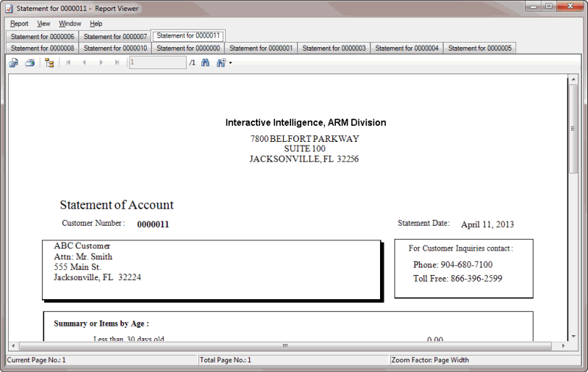Go to previous page arrow
The width and height of the screenshot is (588, 372).
[85, 63]
